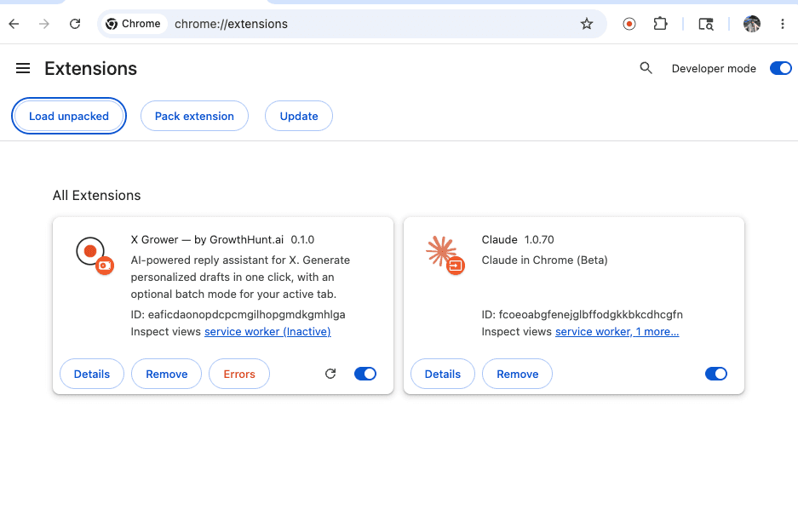The height and width of the screenshot is (532, 798).
Task: Click X Grower ID eaficdaonopdcpcmgilhopgmdkgmhlga
Action: 238,314
